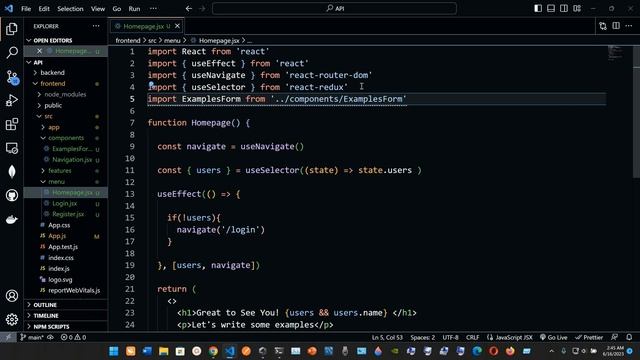The width and height of the screenshot is (640, 360).
Task: Open the File menu
Action: point(26,9)
